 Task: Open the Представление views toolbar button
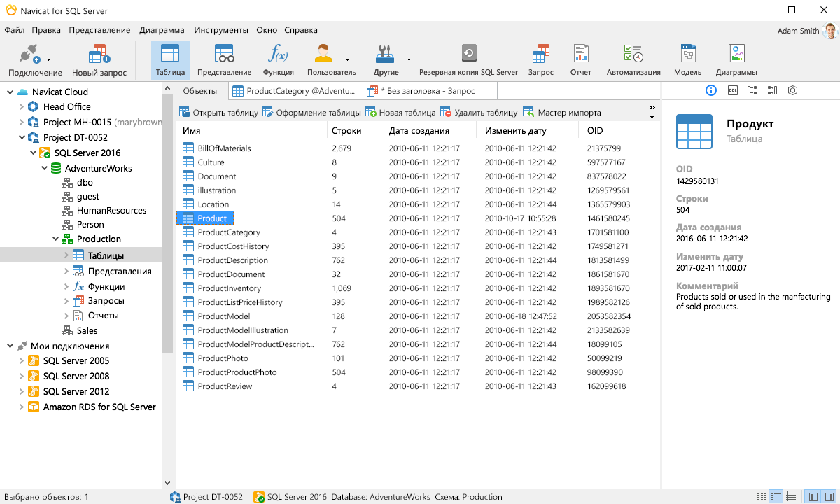[x=224, y=60]
